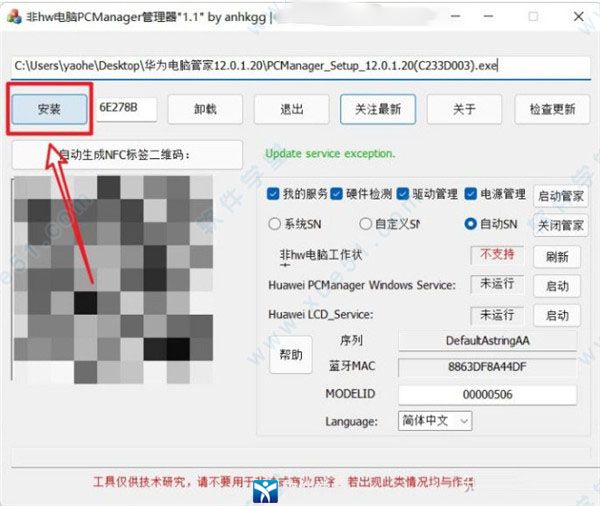Toggle the 驱动管理 checkbox
This screenshot has height=506, width=600.
(x=402, y=194)
